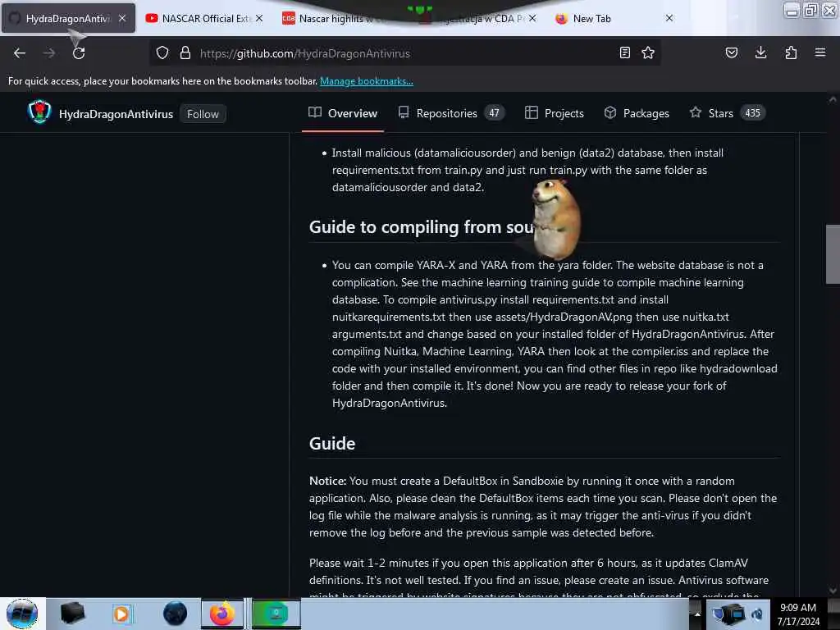This screenshot has height=630, width=840.
Task: Open the Windows Start menu orb
Action: tap(22, 614)
